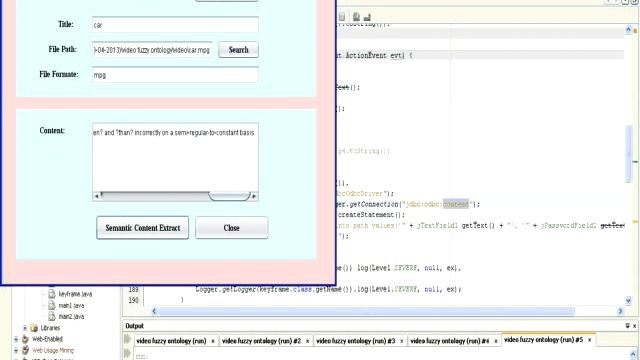Click line number 189 in the gutter
The height and width of the screenshot is (360, 640).
(x=133, y=289)
